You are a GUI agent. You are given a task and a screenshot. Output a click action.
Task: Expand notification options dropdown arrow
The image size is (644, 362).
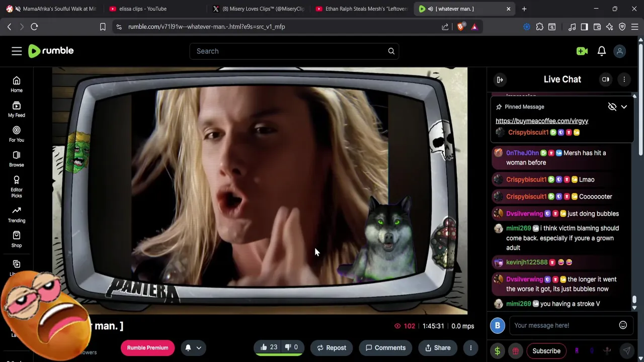click(x=199, y=348)
